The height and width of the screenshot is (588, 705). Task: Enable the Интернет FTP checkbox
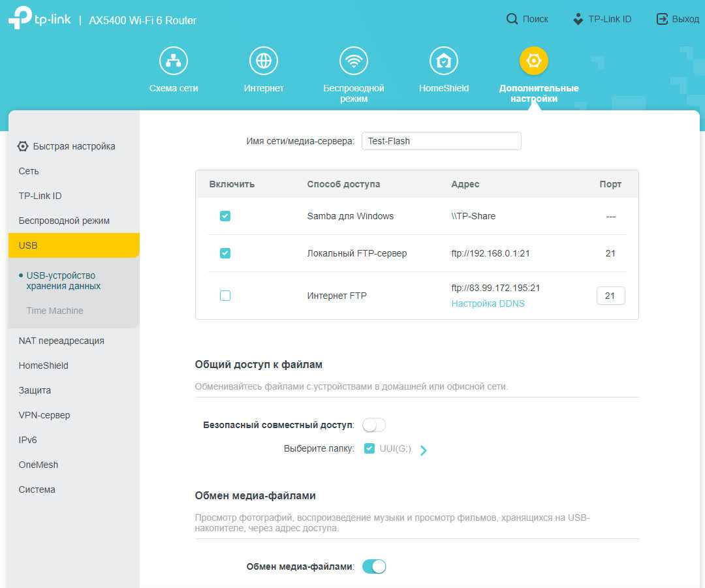point(225,296)
